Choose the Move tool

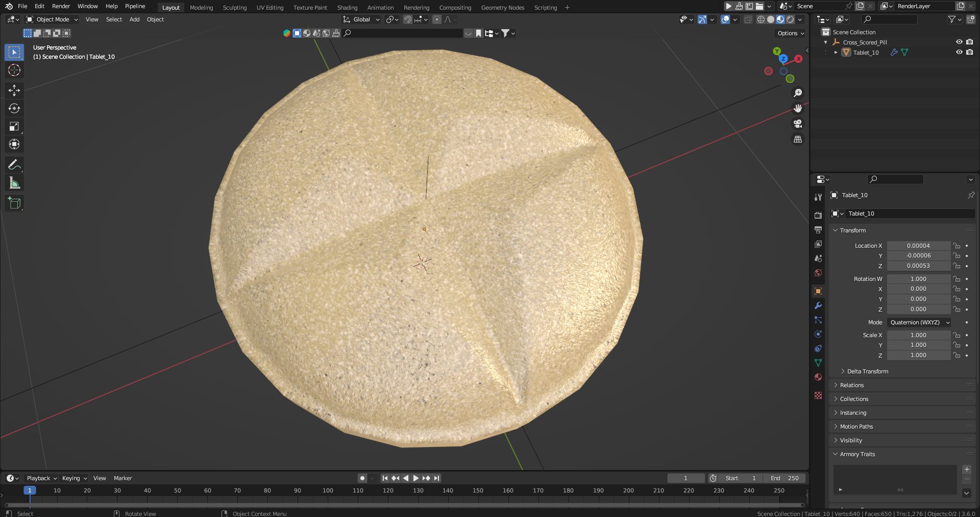tap(14, 90)
